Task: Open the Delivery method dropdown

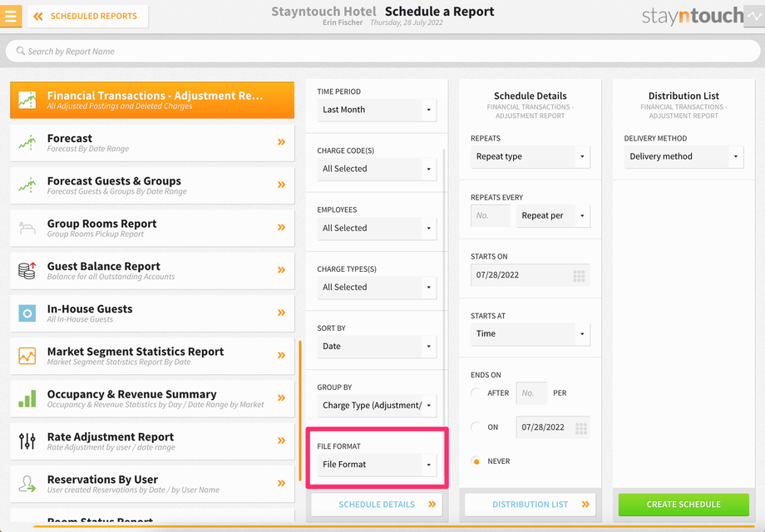Action: 684,156
